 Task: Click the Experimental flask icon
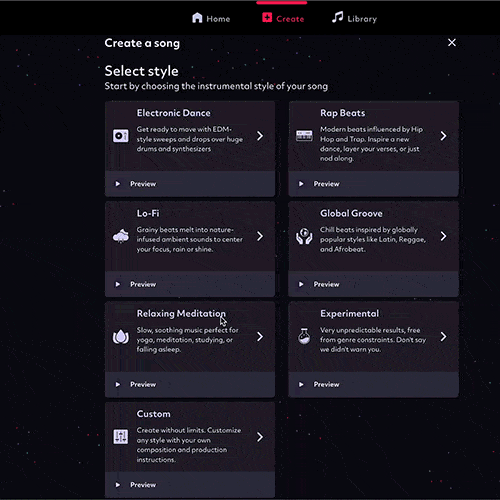click(x=304, y=336)
